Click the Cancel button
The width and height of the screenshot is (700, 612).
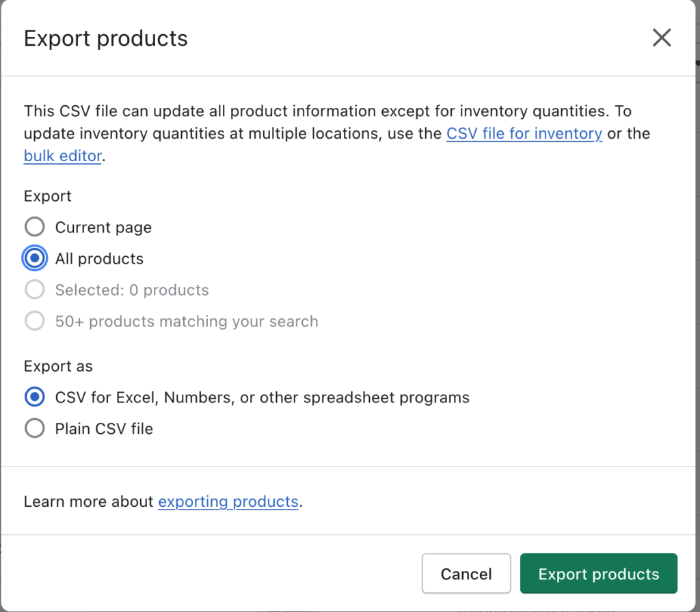pyautogui.click(x=466, y=574)
